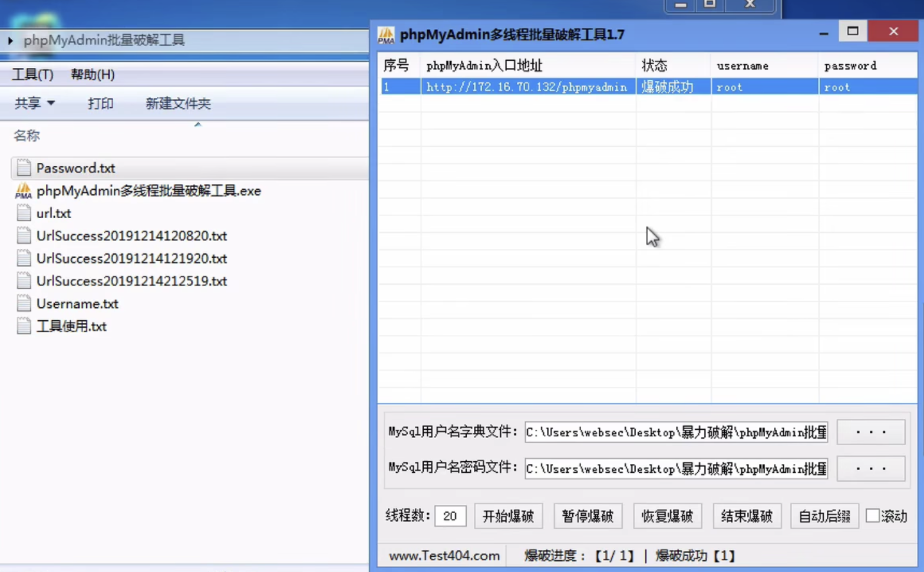The height and width of the screenshot is (572, 924).
Task: Expand the breadcrumb arrow before phpMyAdmin批量破解工具
Action: point(10,40)
